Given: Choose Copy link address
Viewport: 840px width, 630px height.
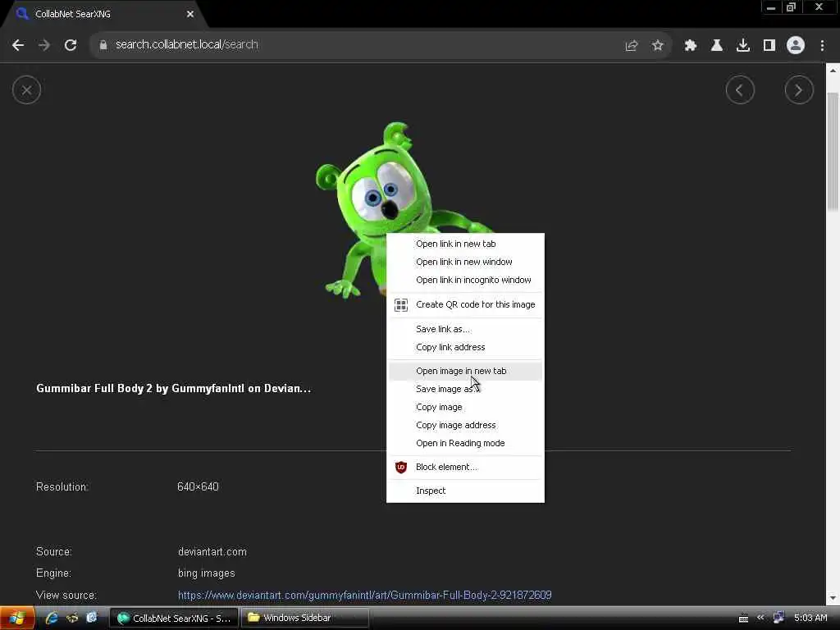Looking at the screenshot, I should coord(465,347).
